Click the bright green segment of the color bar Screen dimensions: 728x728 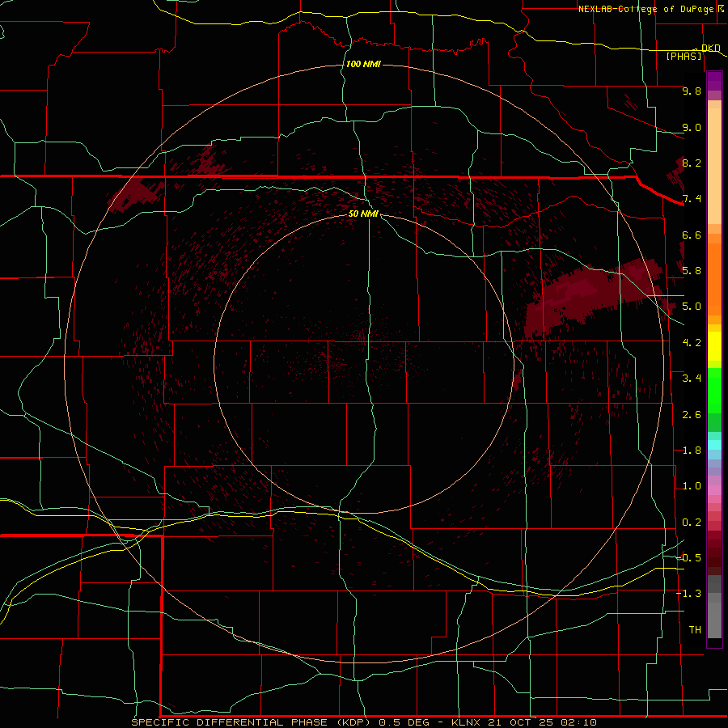(x=714, y=391)
